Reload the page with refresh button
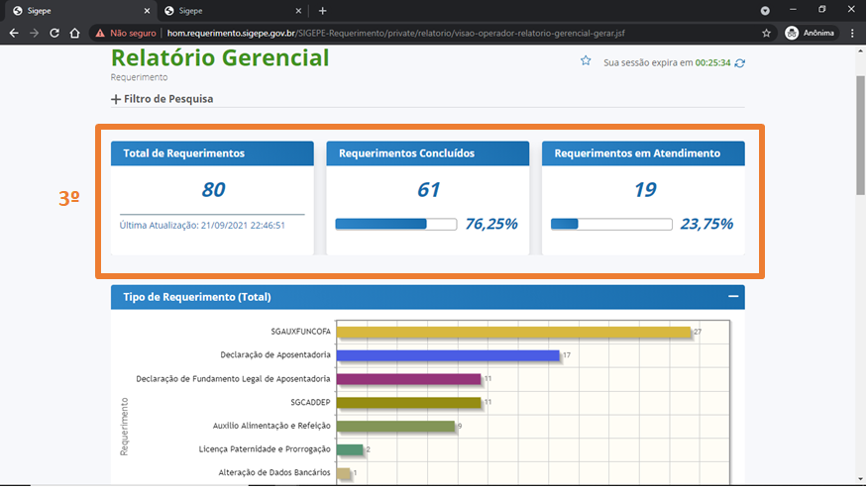The image size is (868, 490). click(x=55, y=33)
